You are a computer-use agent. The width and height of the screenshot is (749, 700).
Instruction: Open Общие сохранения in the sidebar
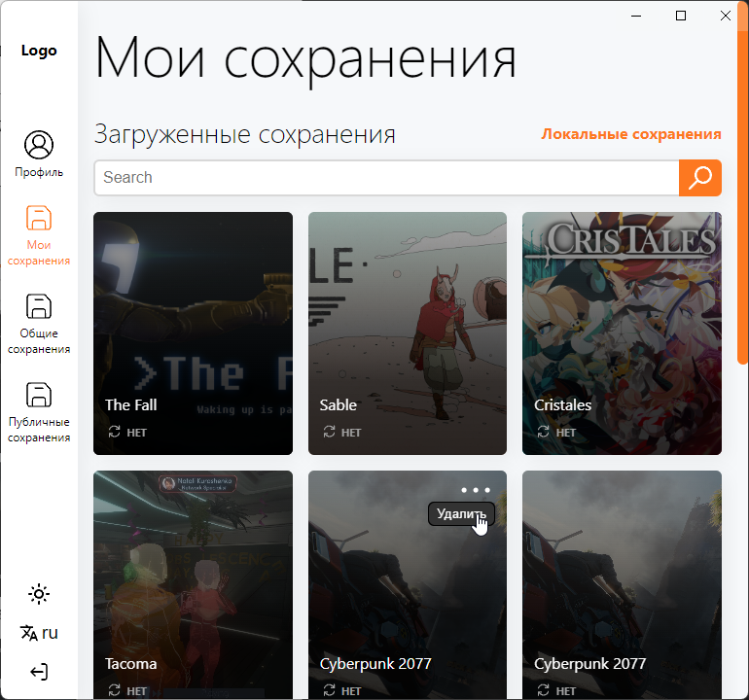[39, 324]
